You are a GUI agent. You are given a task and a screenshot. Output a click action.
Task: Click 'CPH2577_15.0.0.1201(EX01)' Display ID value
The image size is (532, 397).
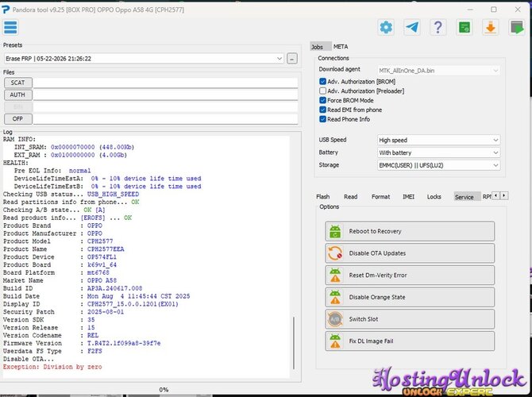click(133, 304)
